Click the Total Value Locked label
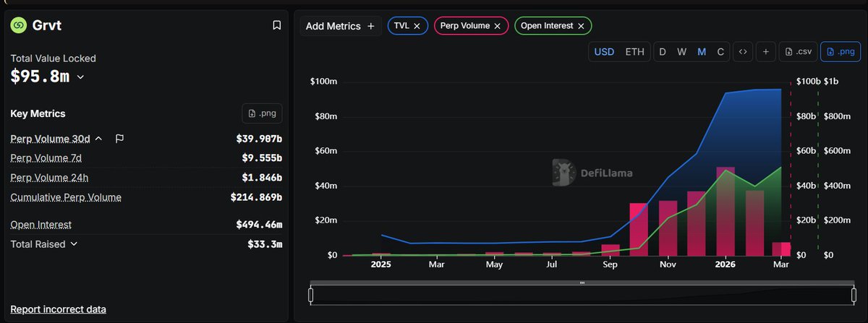 [53, 59]
